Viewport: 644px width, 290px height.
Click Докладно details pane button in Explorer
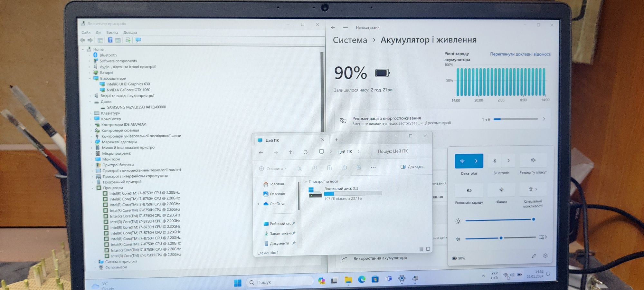click(x=412, y=167)
